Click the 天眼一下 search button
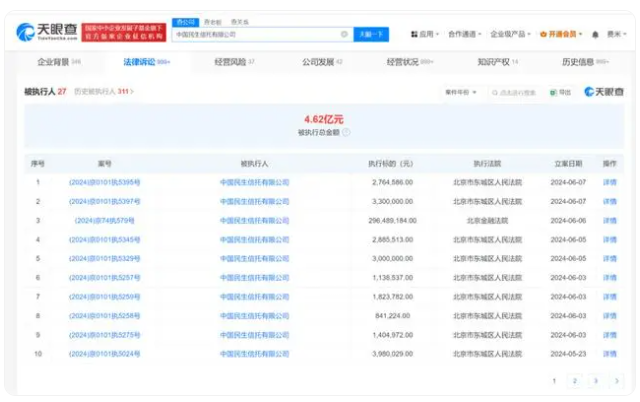Image resolution: width=640 pixels, height=402 pixels. [x=371, y=35]
